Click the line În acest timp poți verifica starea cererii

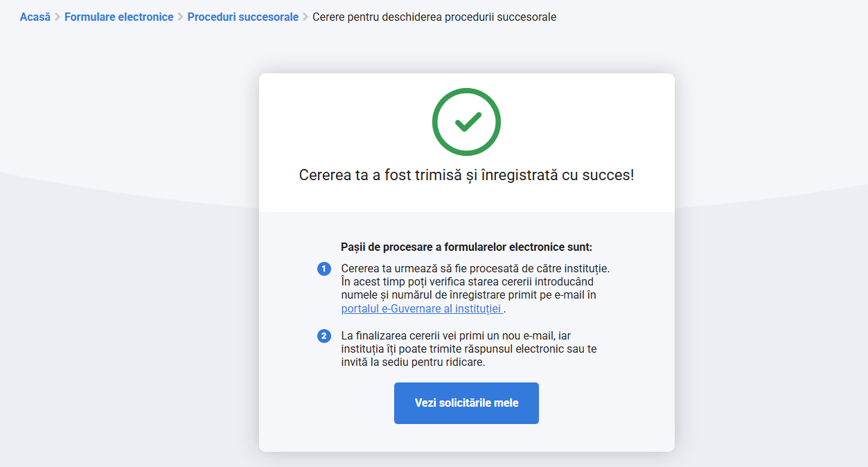click(468, 281)
